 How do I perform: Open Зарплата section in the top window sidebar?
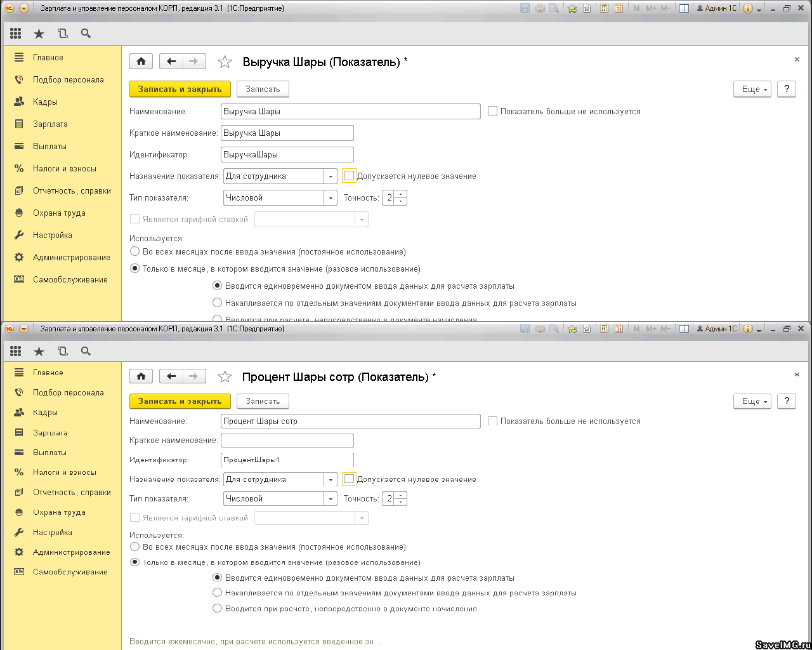(x=50, y=124)
